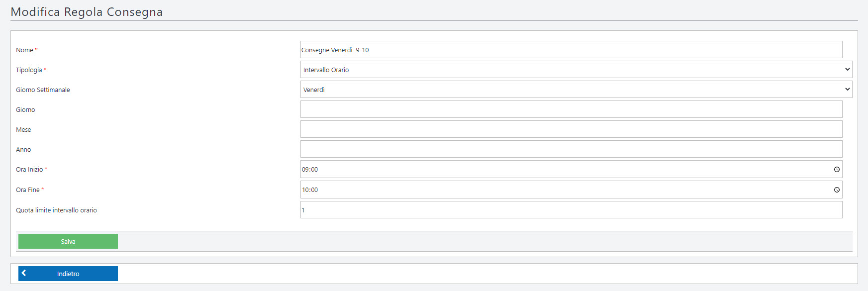Image resolution: width=868 pixels, height=291 pixels.
Task: Click the 10:00 end time value
Action: tap(310, 190)
